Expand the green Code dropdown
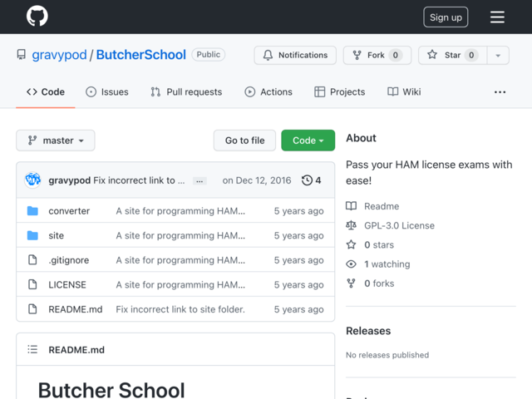This screenshot has height=399, width=532. point(308,140)
